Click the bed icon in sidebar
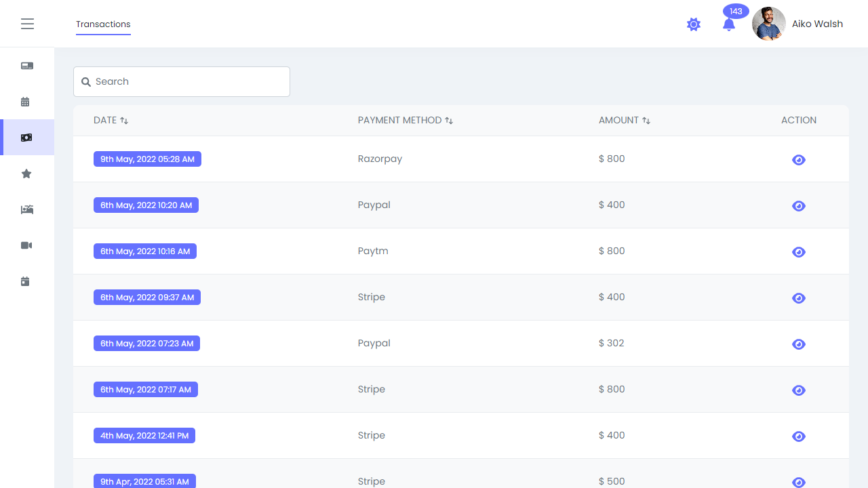Screen dimensions: 868x488 coord(27,209)
